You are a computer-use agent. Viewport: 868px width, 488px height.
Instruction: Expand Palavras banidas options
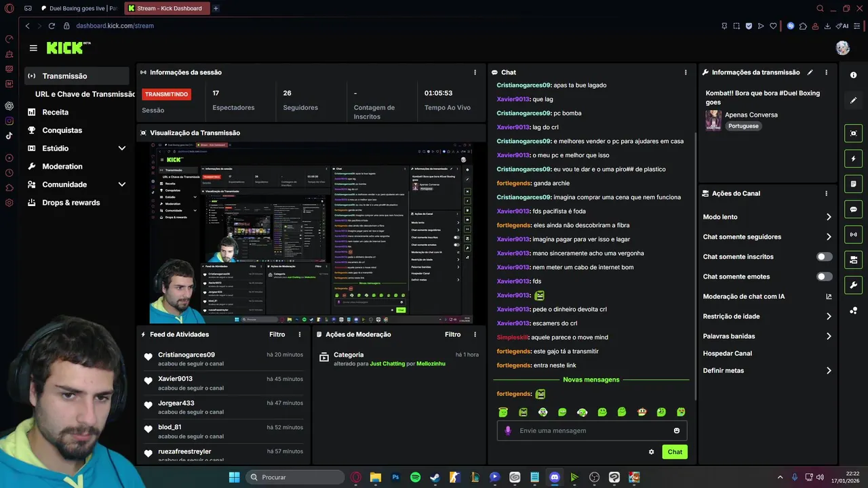[829, 336]
